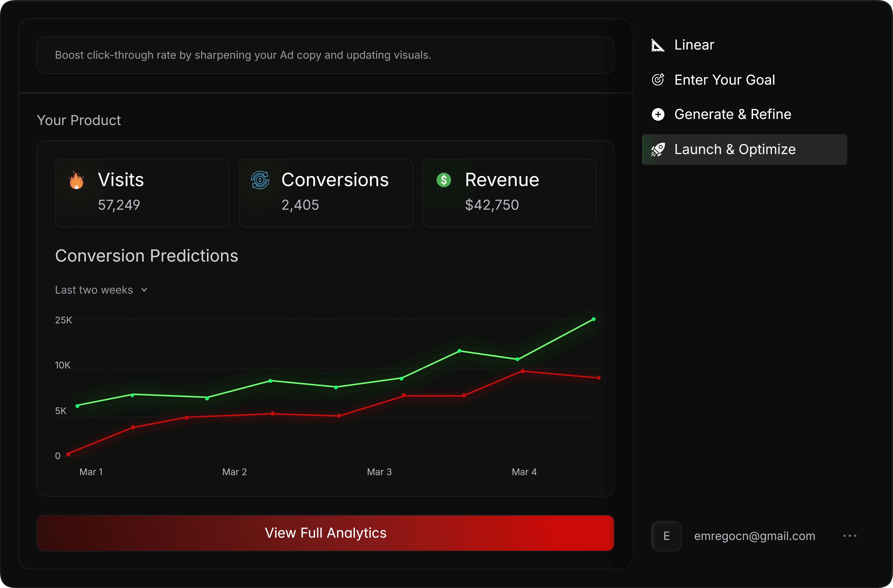Select the Revenue card showing $42,750
This screenshot has height=588, width=893.
coord(509,193)
